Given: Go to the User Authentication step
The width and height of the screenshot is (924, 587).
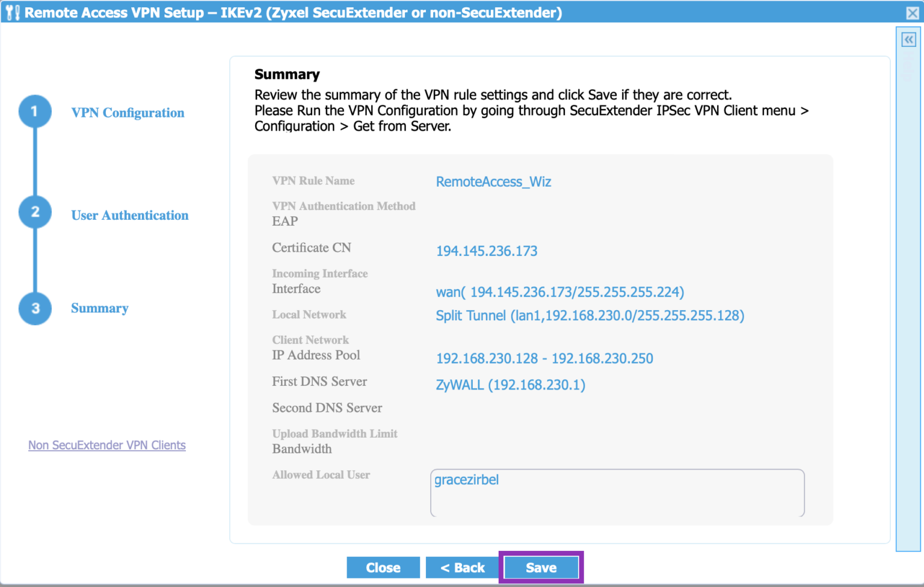Looking at the screenshot, I should pyautogui.click(x=129, y=216).
